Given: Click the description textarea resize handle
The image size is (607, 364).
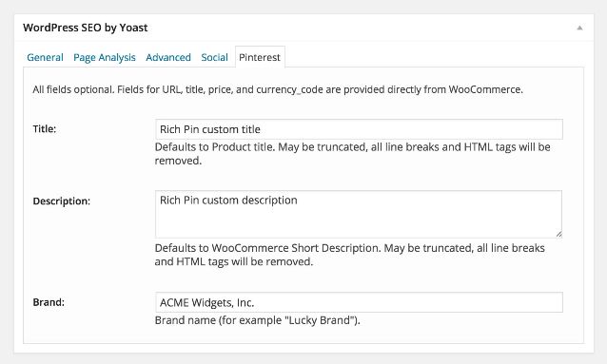Looking at the screenshot, I should point(558,234).
